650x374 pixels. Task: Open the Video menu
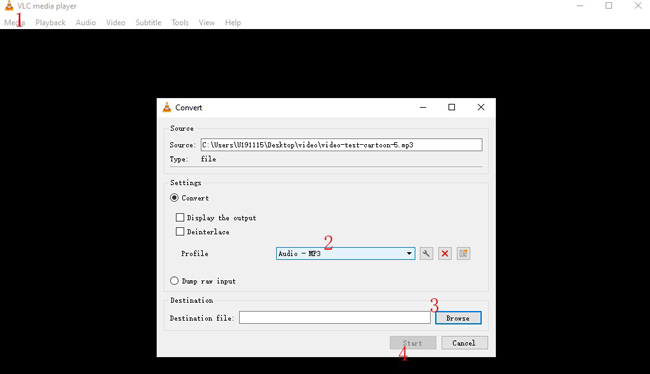[116, 22]
